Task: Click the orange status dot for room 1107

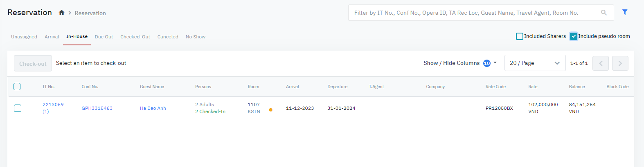Action: click(271, 110)
